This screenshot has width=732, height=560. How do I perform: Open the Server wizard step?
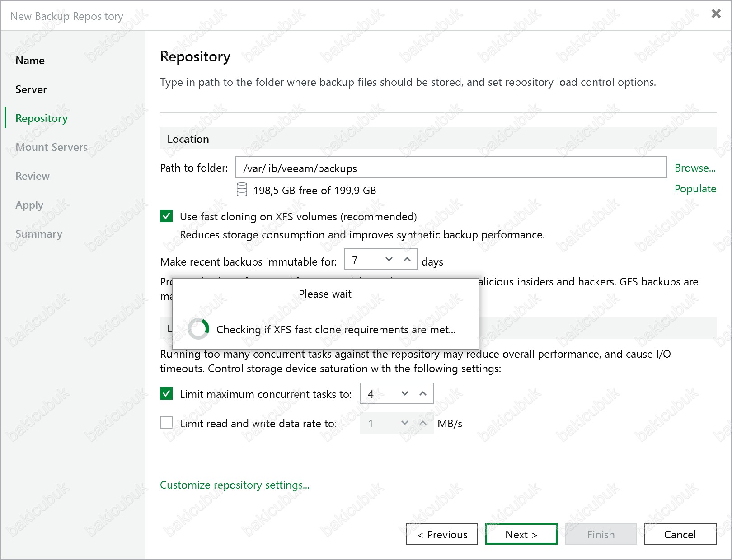click(31, 89)
